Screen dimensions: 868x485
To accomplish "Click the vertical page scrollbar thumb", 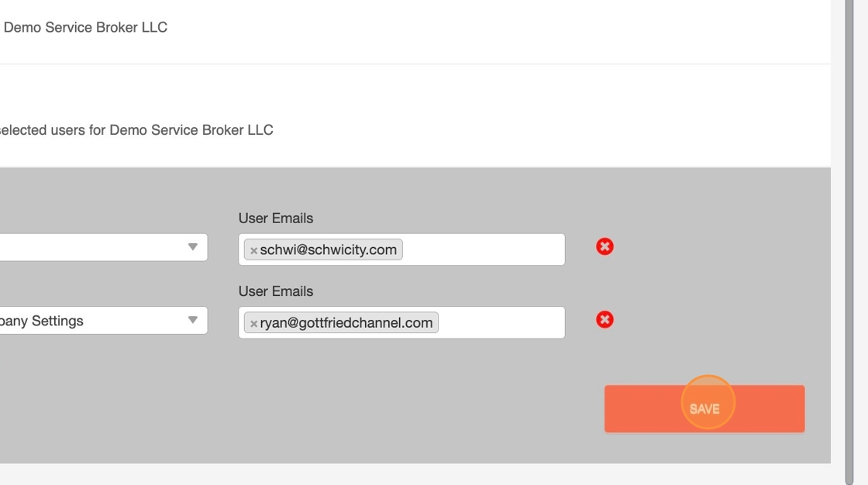I will click(851, 232).
